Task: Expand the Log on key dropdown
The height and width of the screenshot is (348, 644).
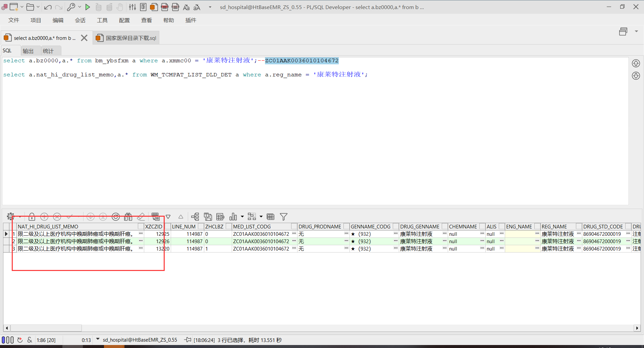Action: pyautogui.click(x=79, y=7)
